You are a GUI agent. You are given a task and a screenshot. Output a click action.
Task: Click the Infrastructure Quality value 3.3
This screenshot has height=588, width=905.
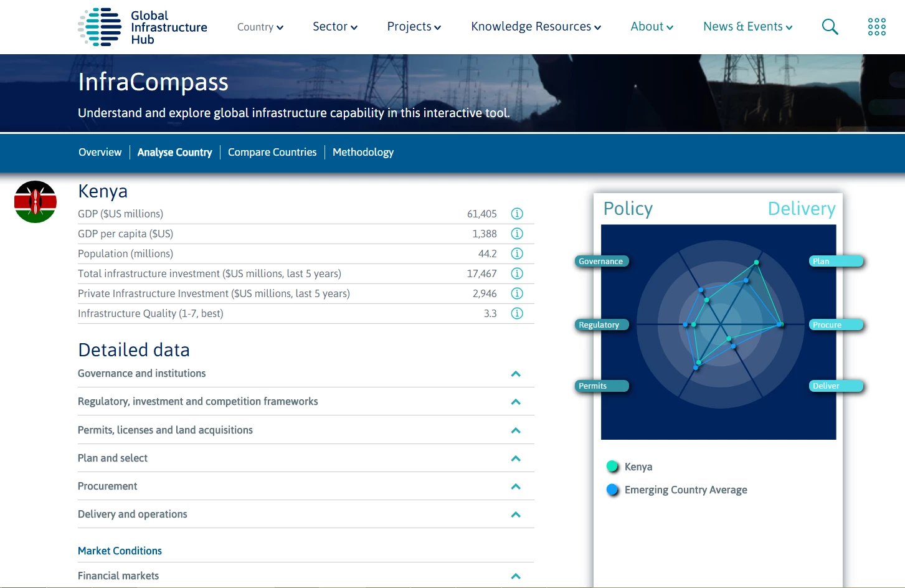[x=490, y=313]
